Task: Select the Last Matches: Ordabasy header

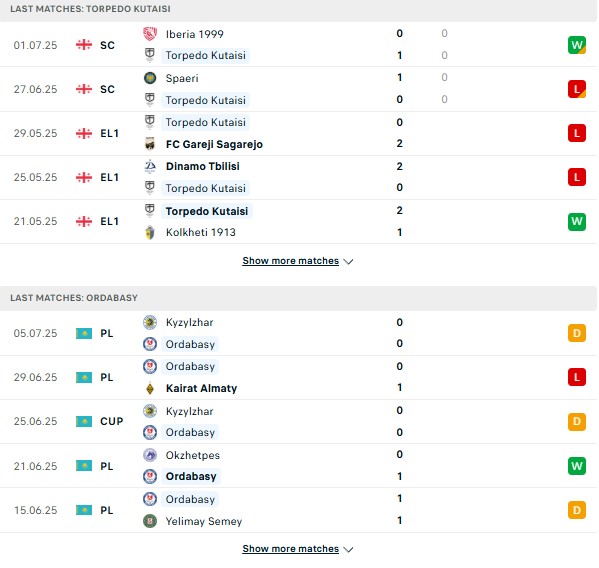Action: pos(298,298)
